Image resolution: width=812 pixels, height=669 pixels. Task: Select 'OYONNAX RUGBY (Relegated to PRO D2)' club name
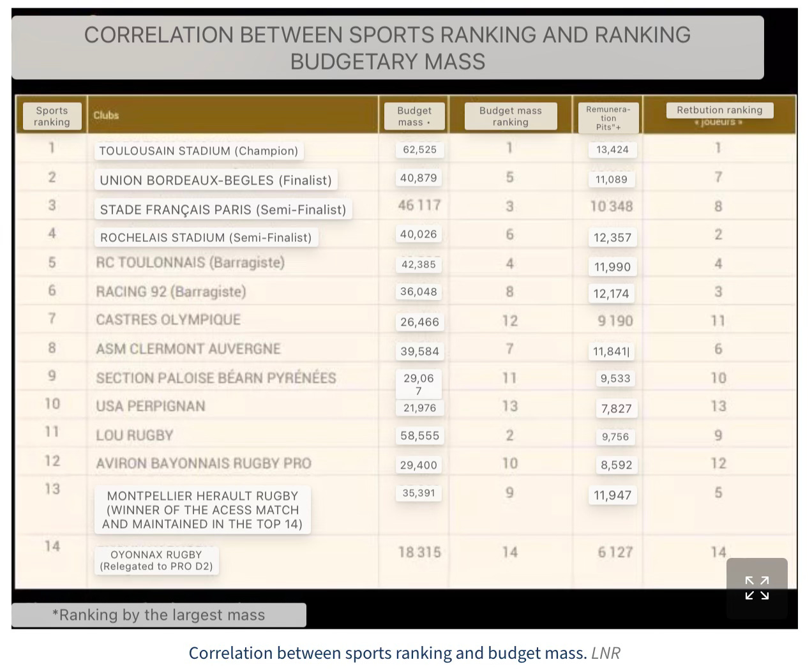pyautogui.click(x=156, y=560)
